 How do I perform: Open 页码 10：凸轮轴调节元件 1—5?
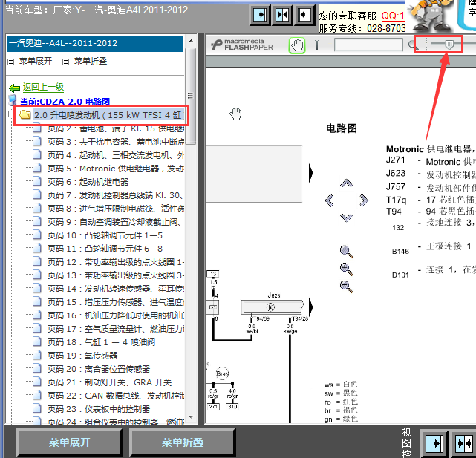point(105,235)
